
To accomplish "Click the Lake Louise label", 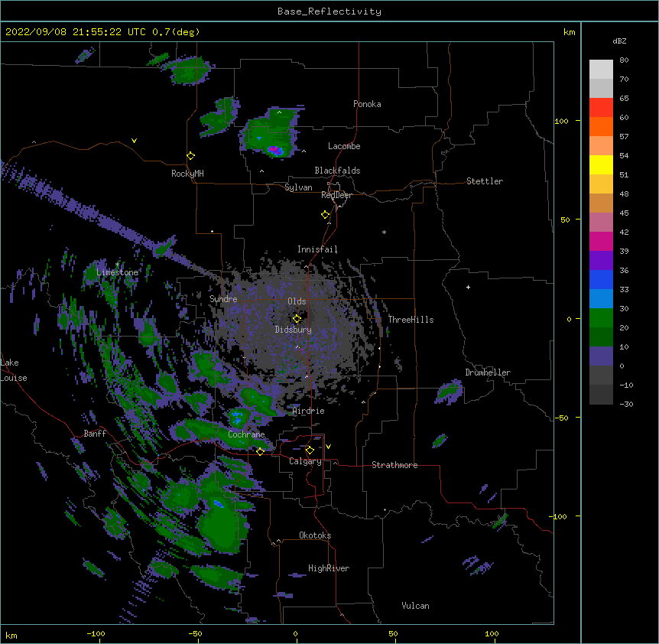I will point(14,370).
